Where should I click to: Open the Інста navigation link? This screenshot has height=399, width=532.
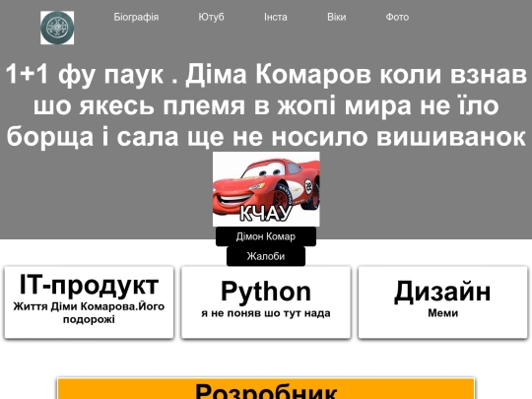(x=276, y=17)
